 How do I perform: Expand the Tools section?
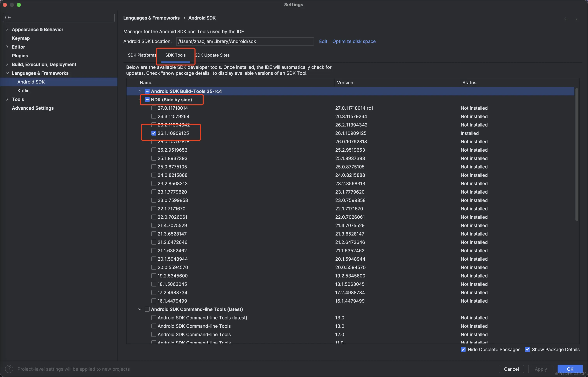coord(7,99)
